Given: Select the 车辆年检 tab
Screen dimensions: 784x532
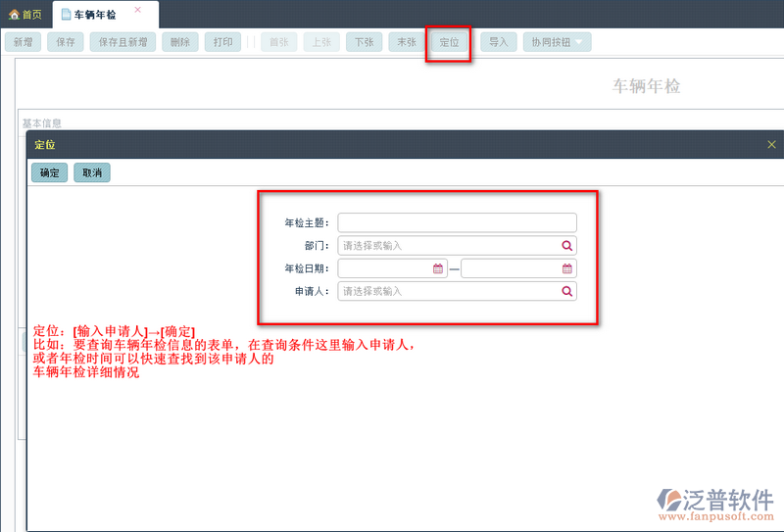Looking at the screenshot, I should (95, 15).
